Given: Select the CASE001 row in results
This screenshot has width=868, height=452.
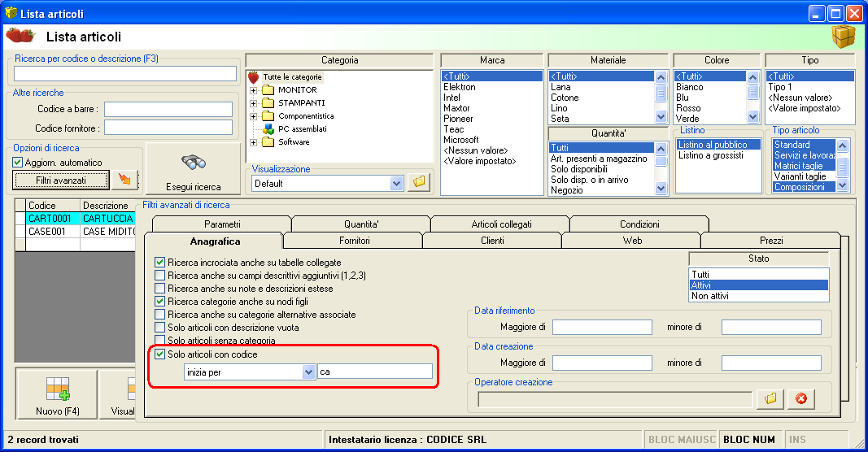Looking at the screenshot, I should click(75, 231).
